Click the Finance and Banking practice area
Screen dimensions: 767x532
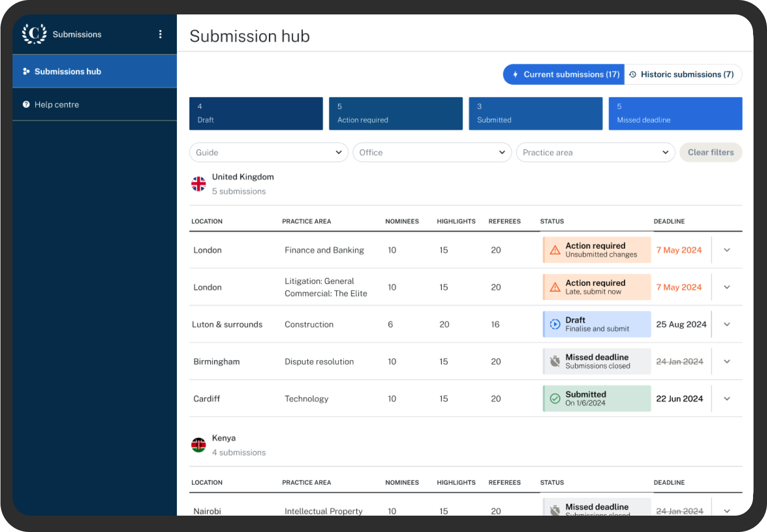coord(324,250)
